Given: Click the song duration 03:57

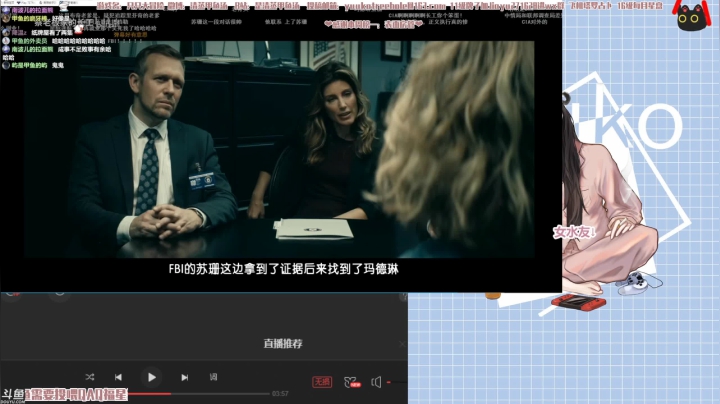Looking at the screenshot, I should (x=280, y=393).
